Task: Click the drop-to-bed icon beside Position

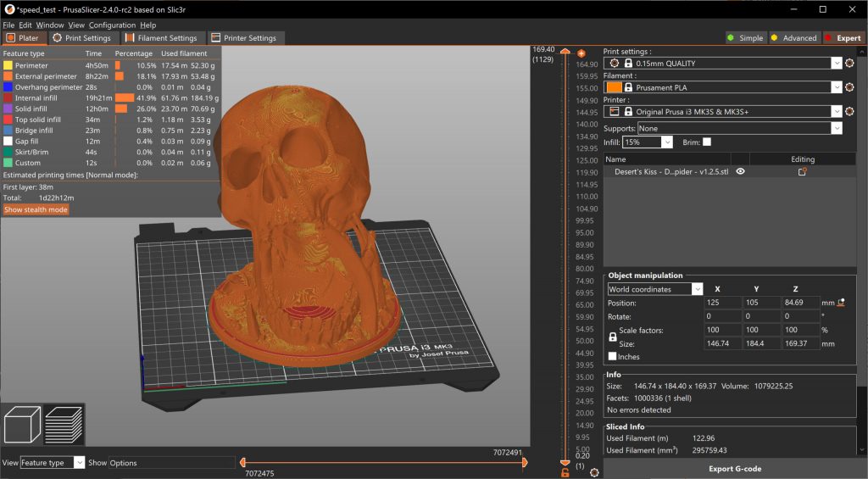Action: 841,303
